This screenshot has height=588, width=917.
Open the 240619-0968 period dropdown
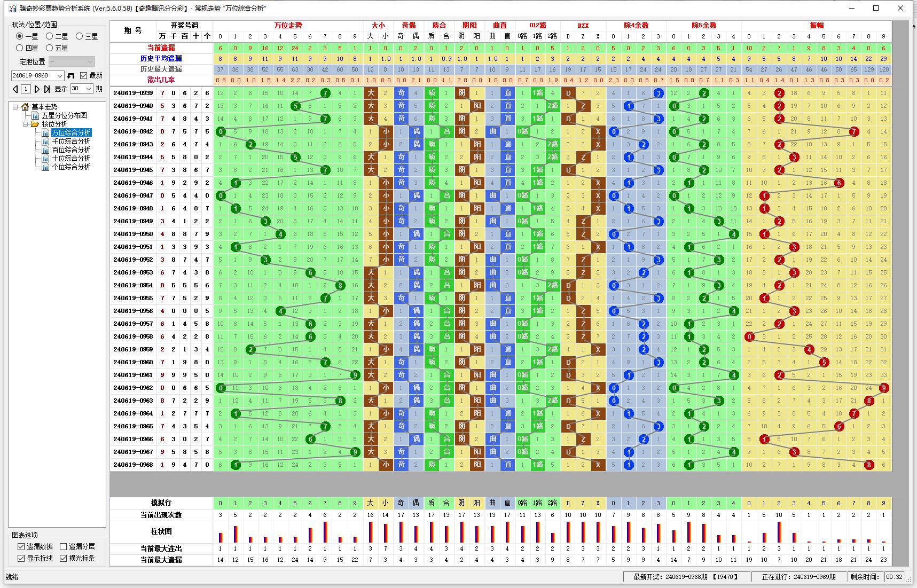coord(59,76)
